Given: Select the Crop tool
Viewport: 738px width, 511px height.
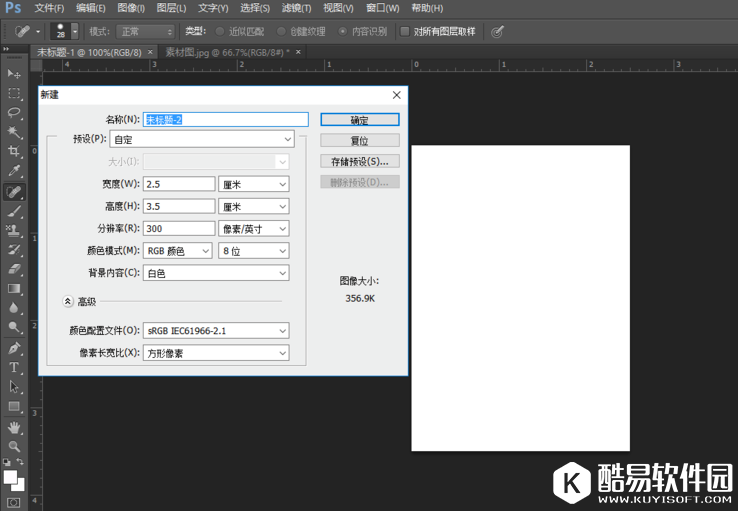Looking at the screenshot, I should [x=14, y=152].
